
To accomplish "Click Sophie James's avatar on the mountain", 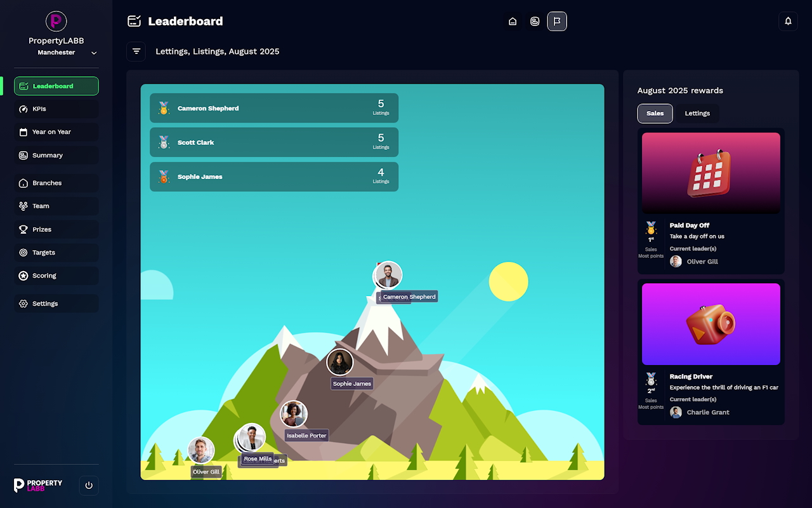I will point(339,362).
